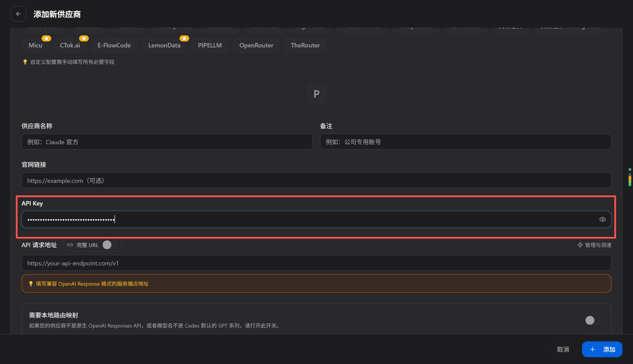
Task: Go back using the arrow button
Action: click(18, 14)
